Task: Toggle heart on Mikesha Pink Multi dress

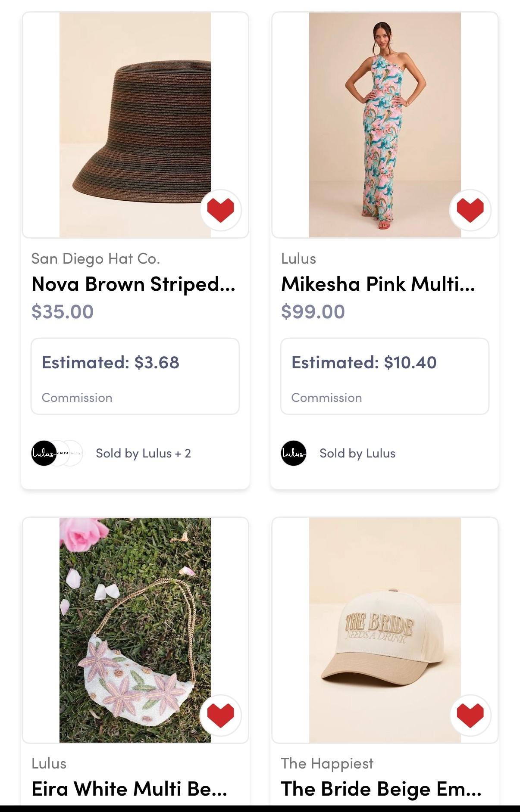Action: click(x=470, y=210)
